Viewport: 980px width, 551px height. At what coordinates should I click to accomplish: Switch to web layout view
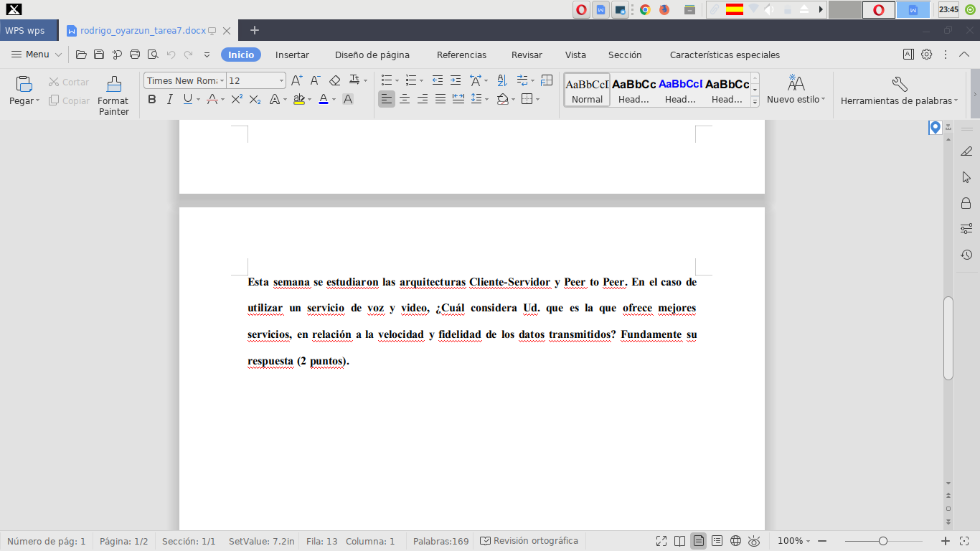tap(735, 541)
